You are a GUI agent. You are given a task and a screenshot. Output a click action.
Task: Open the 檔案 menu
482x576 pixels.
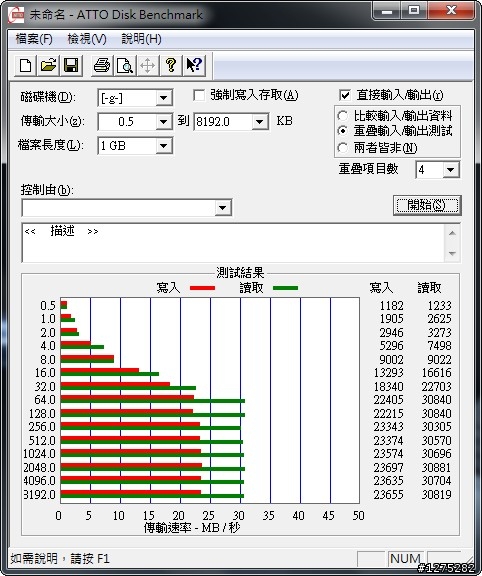point(34,39)
